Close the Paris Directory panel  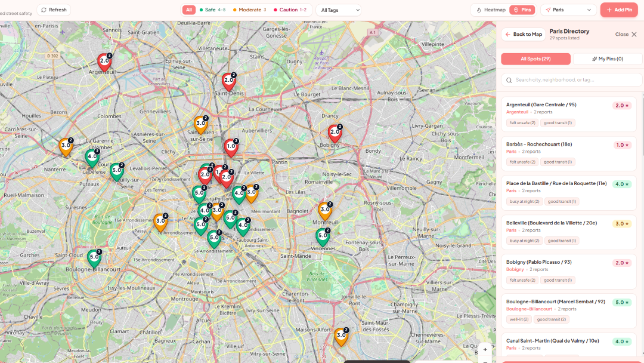pos(626,34)
